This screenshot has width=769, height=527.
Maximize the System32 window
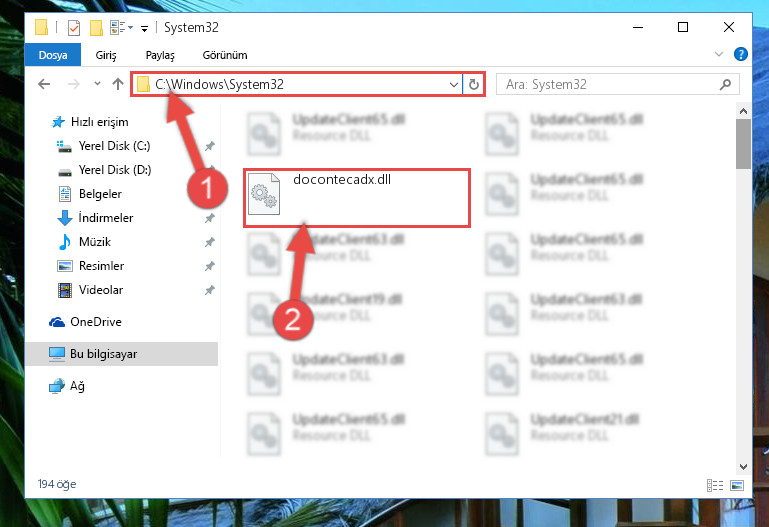click(x=683, y=27)
